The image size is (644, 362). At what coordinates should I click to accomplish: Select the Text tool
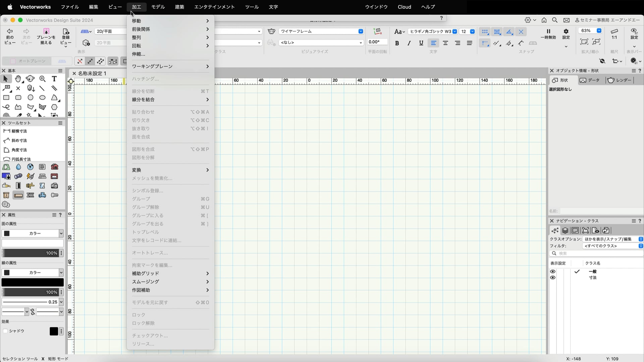tap(54, 79)
